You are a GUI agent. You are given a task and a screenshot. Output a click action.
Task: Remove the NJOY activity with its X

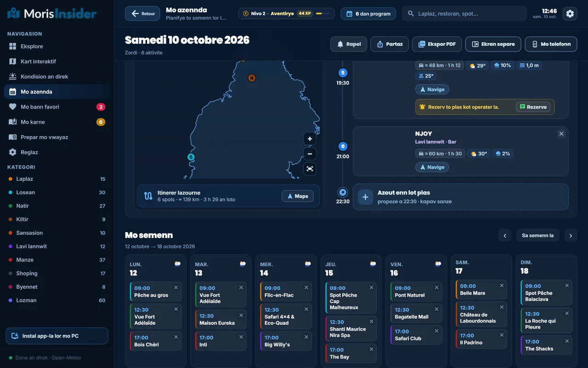point(561,134)
